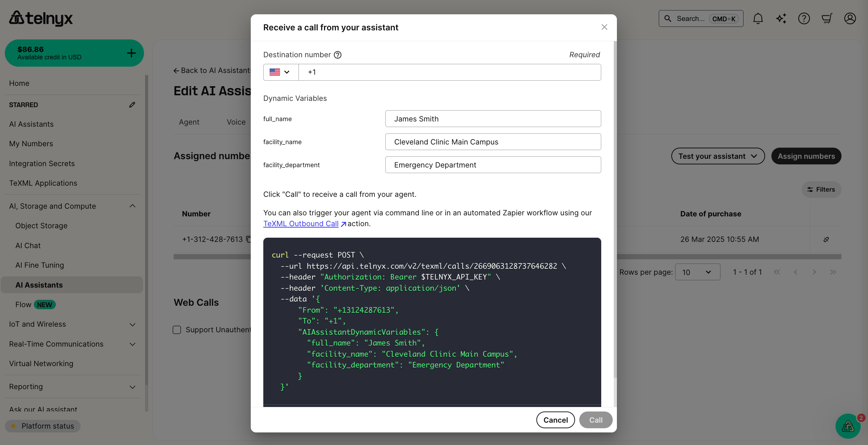This screenshot has height=445, width=868.
Task: Open the cart icon
Action: click(x=827, y=18)
